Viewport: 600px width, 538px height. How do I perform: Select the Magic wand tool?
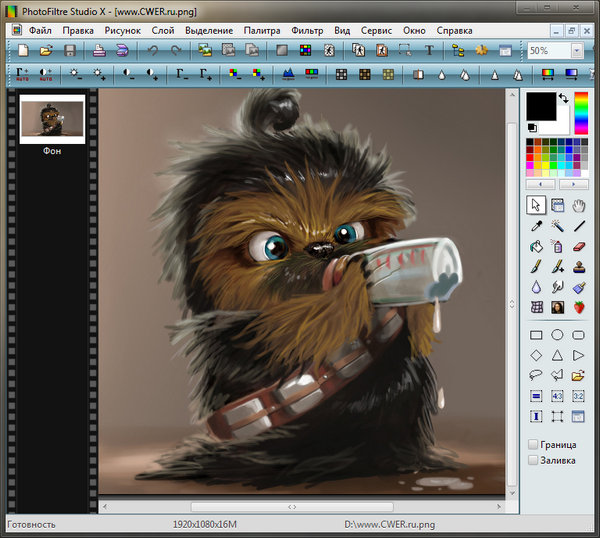[558, 226]
